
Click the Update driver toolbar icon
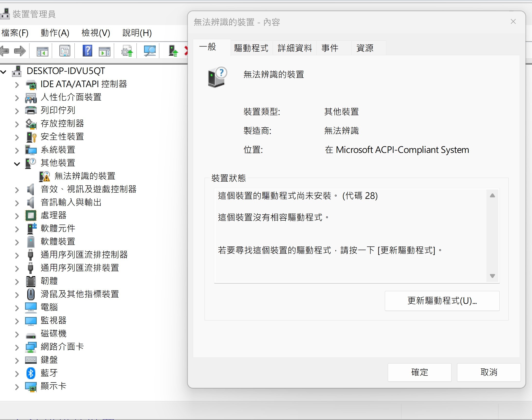coord(127,51)
